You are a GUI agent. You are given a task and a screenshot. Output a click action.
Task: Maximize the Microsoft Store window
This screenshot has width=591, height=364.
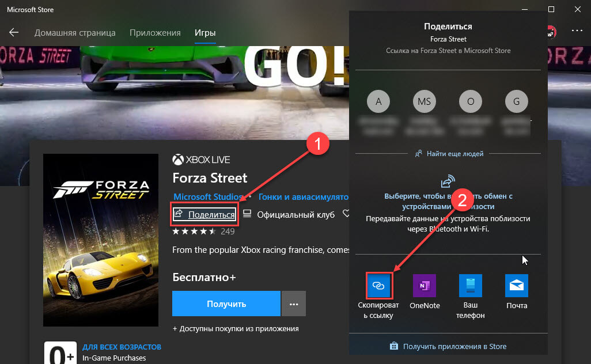pos(551,9)
